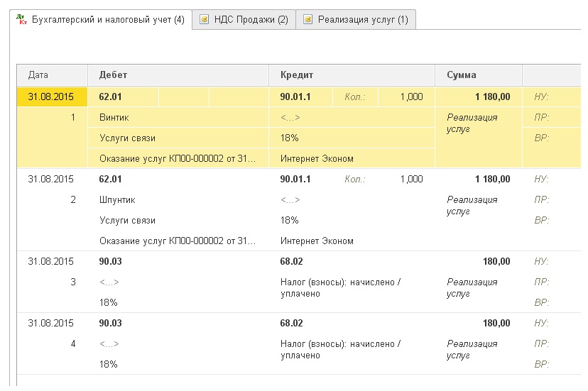Click the 18% debit cell in entry 3
This screenshot has width=588, height=391.
109,302
